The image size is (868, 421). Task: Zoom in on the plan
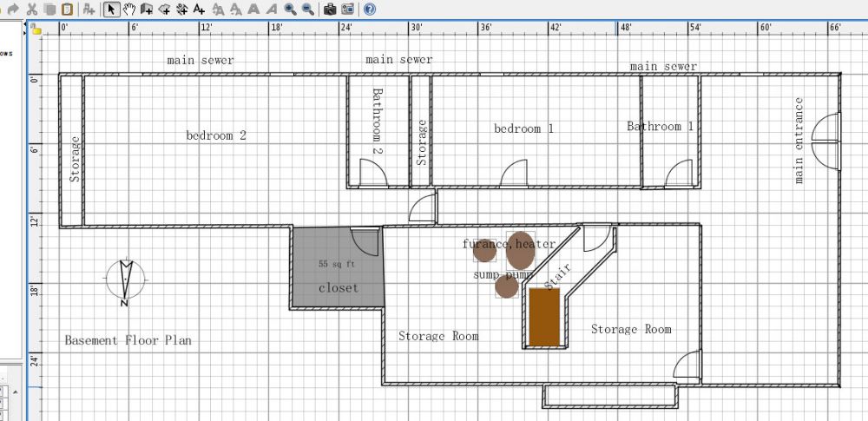(x=290, y=10)
